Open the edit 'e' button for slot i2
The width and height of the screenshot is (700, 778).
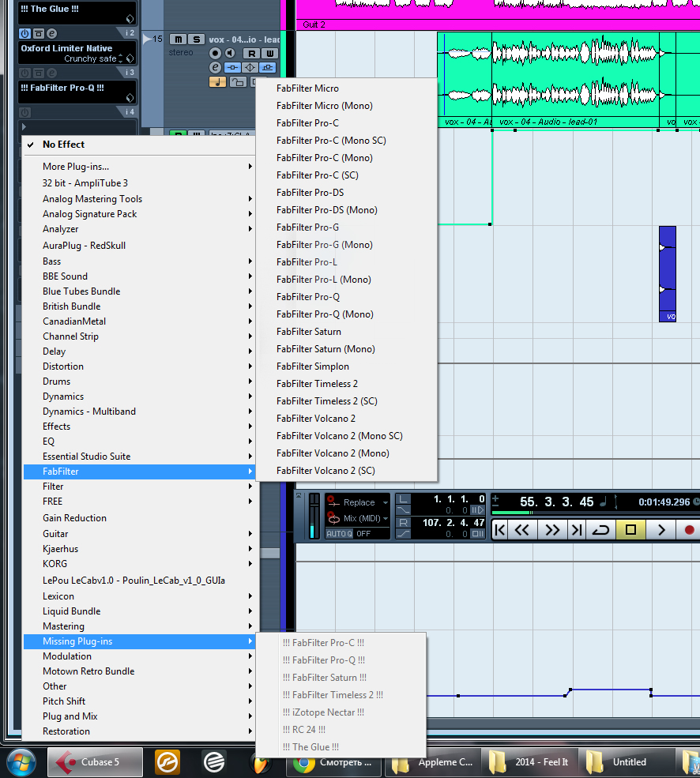[51, 33]
